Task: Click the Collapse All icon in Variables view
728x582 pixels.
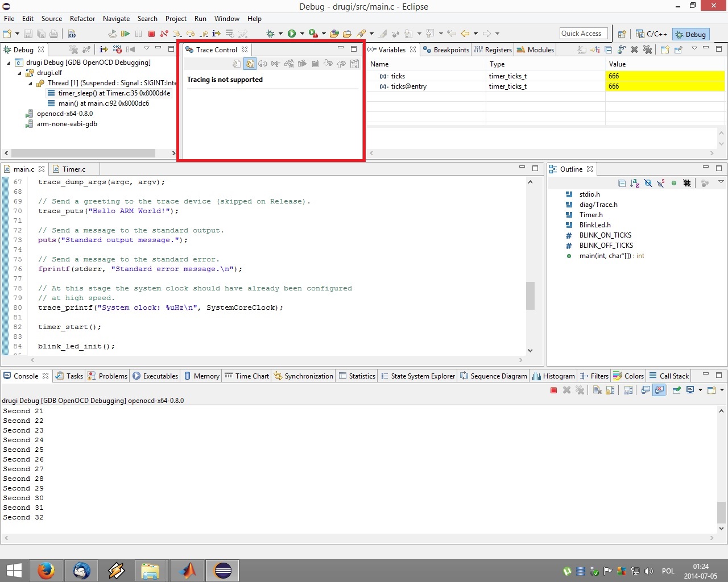Action: click(608, 50)
